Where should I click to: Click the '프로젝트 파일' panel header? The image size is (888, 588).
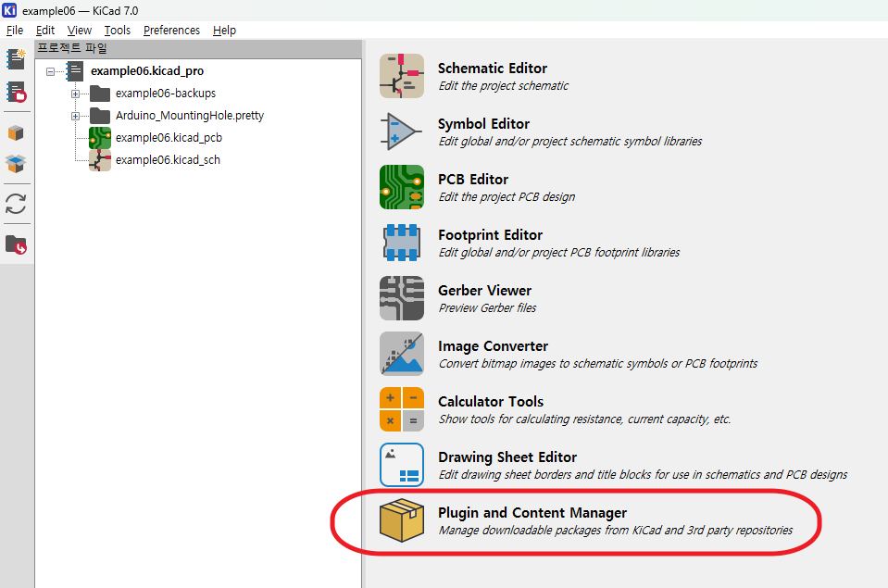(198, 49)
